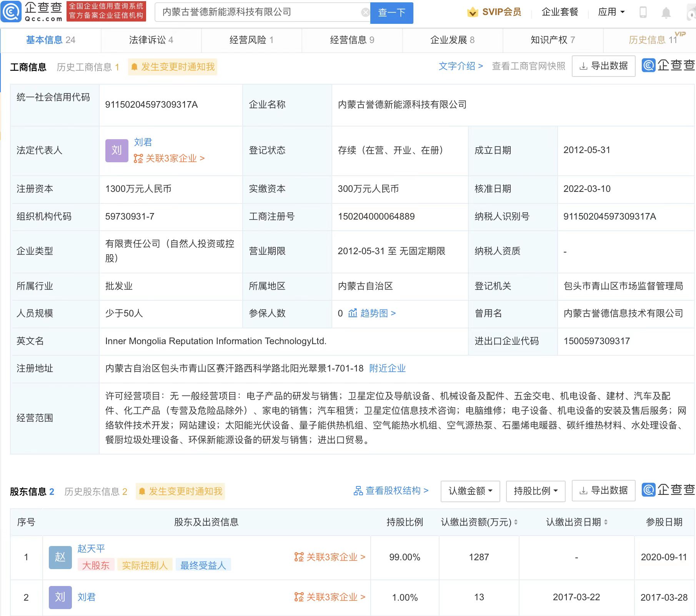Image resolution: width=696 pixels, height=616 pixels.
Task: Open 查看工商官网快照 link
Action: point(529,66)
